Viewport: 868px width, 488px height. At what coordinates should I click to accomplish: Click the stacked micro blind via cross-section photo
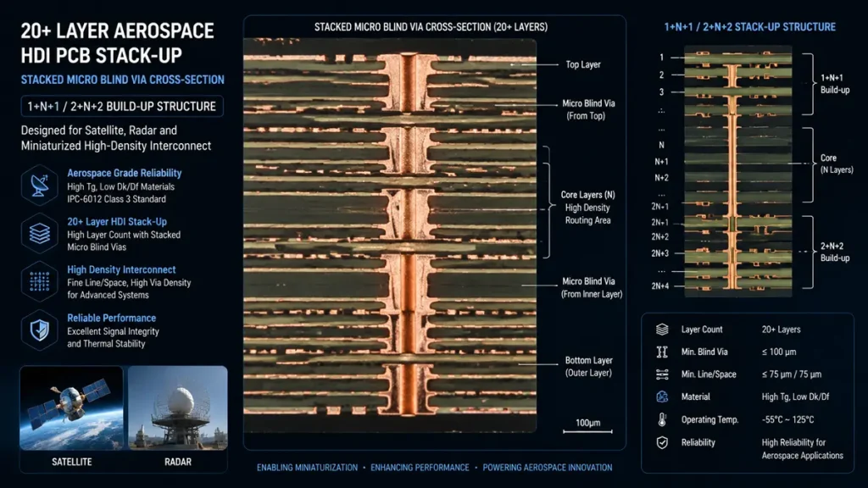tap(390, 236)
